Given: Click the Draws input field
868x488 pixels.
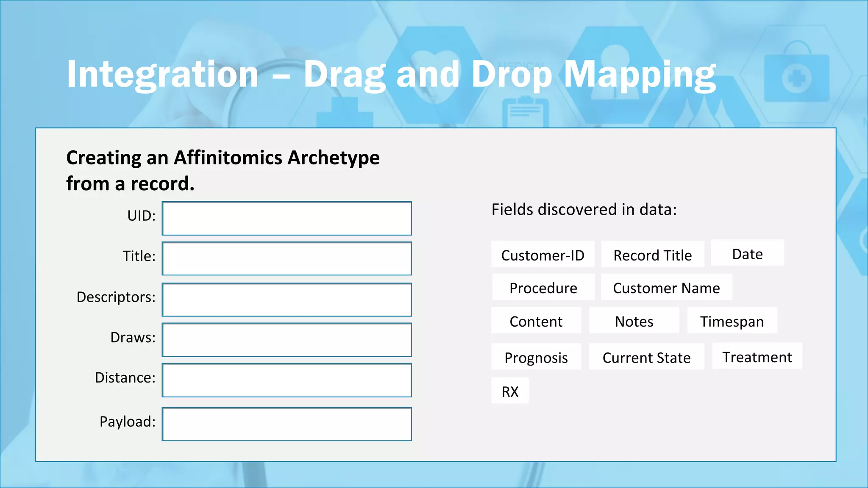Looking at the screenshot, I should pos(287,340).
